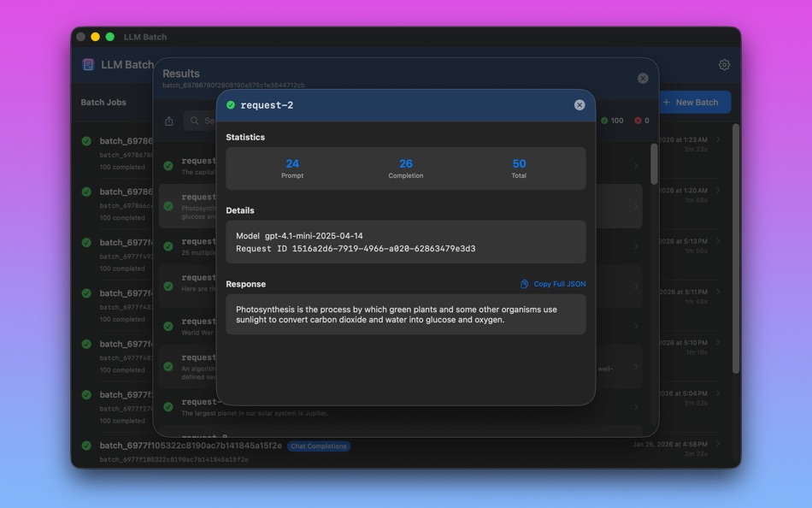812x508 pixels.
Task: Open chevron of the Jupiter result row
Action: 636,407
